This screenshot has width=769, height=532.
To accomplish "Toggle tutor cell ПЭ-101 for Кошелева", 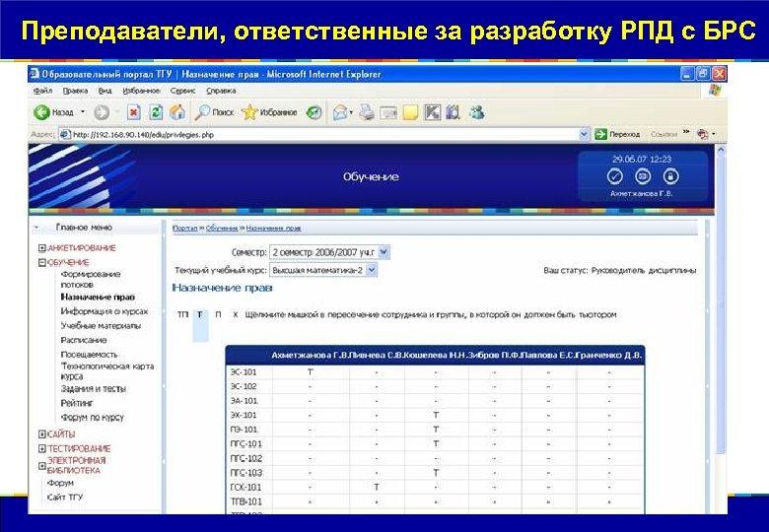I will tap(436, 430).
